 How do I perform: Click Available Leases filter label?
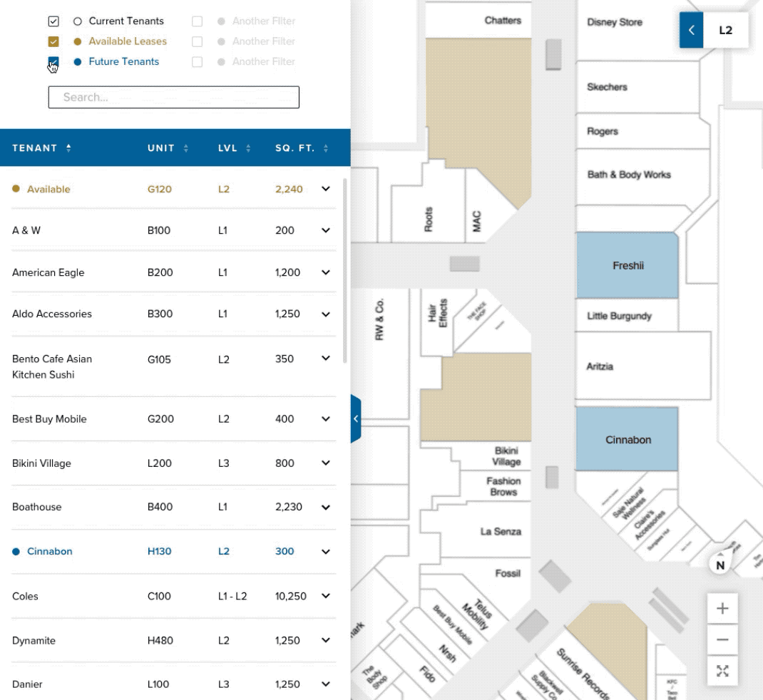pyautogui.click(x=128, y=41)
